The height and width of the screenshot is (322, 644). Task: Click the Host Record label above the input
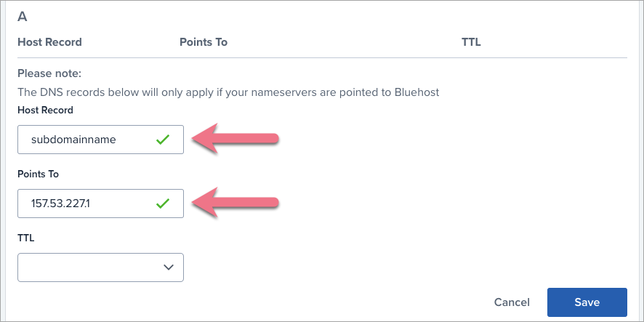point(45,110)
